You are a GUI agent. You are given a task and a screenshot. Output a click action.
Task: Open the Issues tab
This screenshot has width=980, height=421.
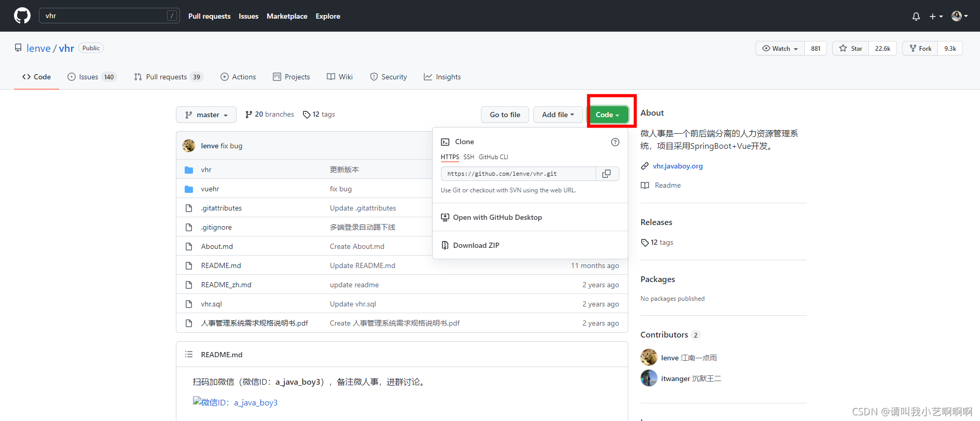[x=92, y=77]
